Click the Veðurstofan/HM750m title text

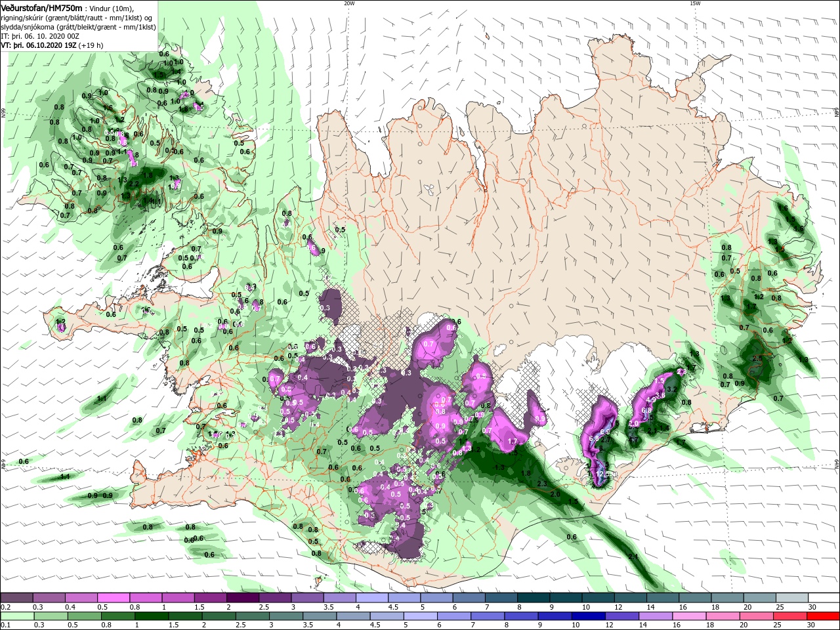pos(41,8)
